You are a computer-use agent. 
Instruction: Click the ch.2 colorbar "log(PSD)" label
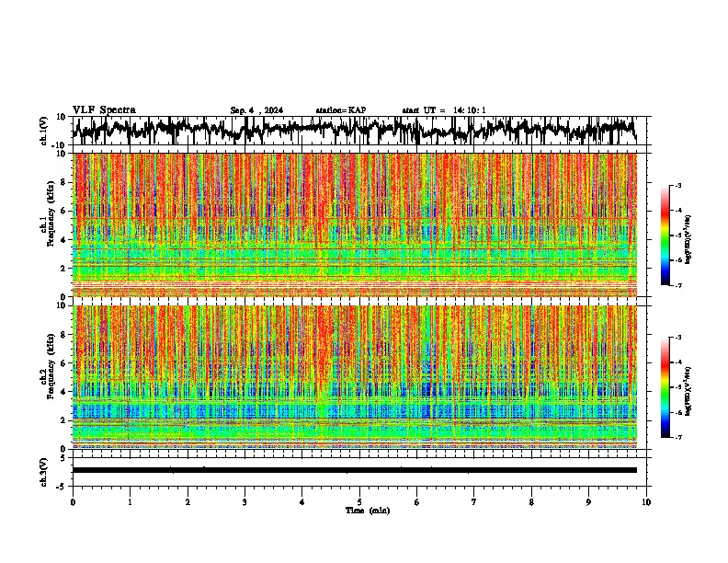[688, 391]
